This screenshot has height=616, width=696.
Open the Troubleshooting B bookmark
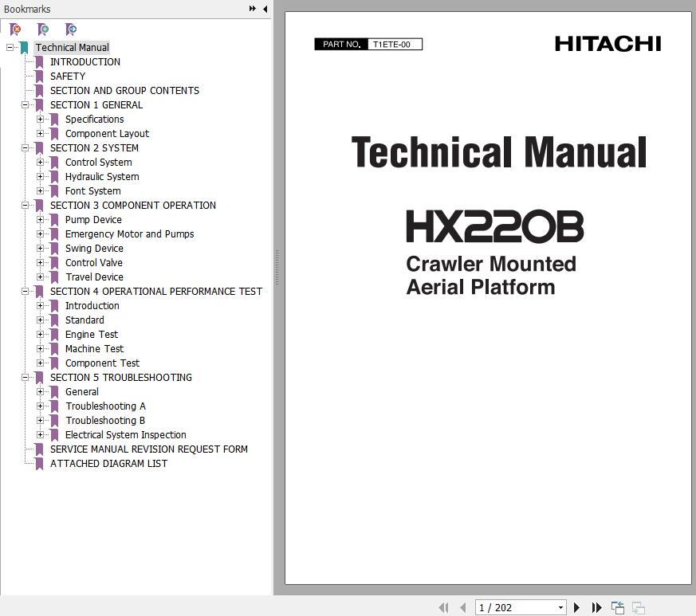pyautogui.click(x=105, y=420)
